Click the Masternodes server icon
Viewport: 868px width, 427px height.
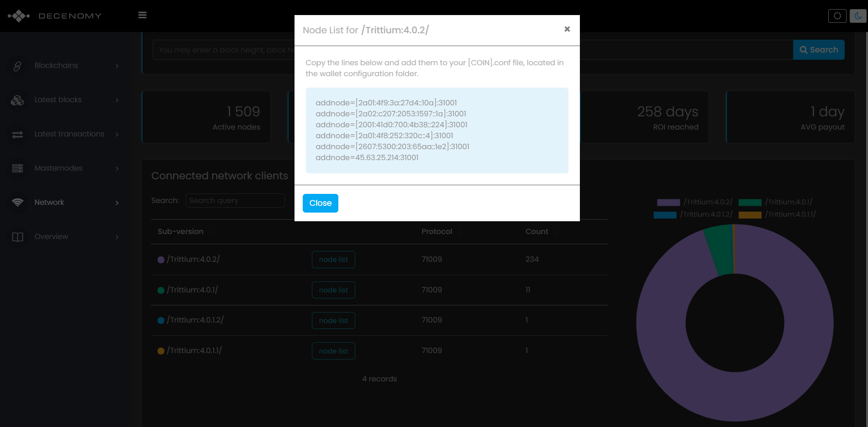(17, 168)
